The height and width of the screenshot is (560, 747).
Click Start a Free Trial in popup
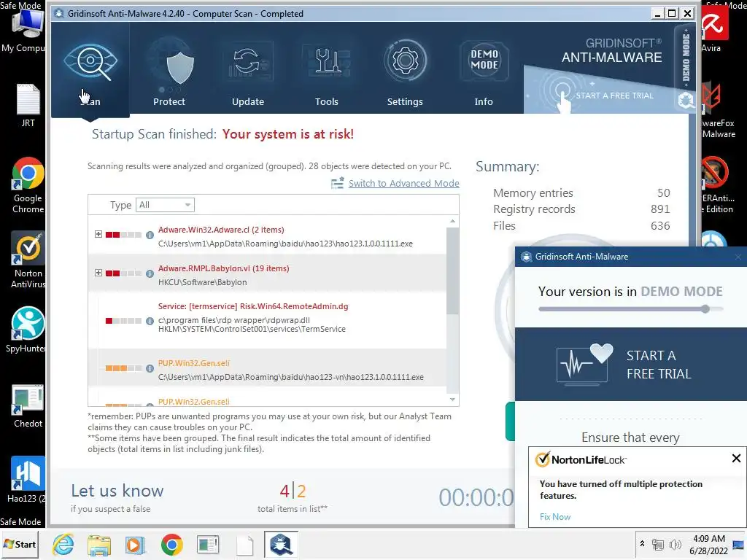(x=631, y=365)
